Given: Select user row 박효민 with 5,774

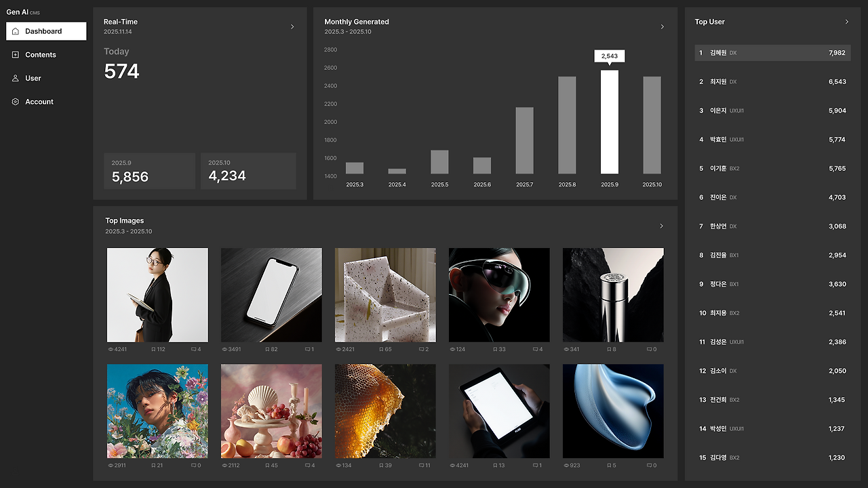Looking at the screenshot, I should click(x=772, y=140).
